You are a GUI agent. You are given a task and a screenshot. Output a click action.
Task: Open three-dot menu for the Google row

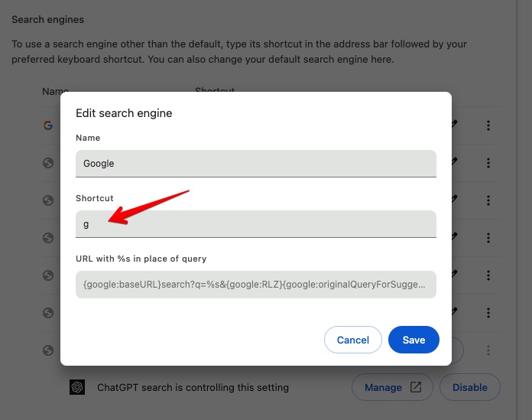point(488,125)
